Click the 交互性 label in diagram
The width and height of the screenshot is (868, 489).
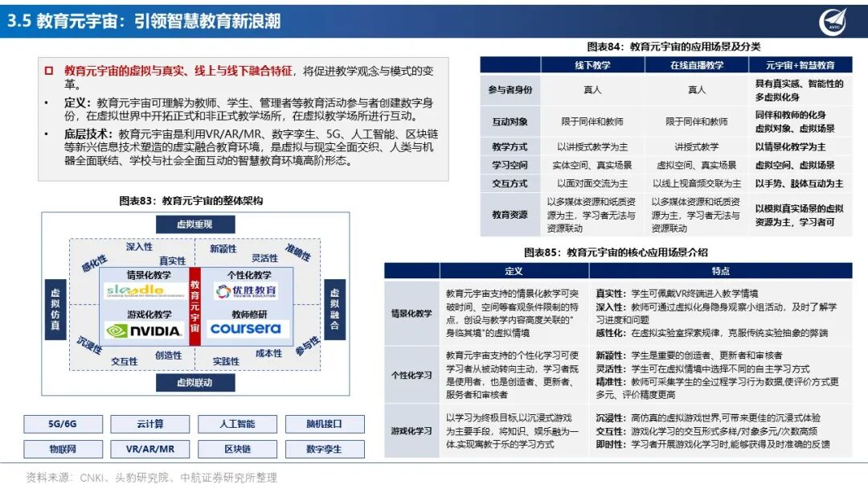tap(124, 361)
